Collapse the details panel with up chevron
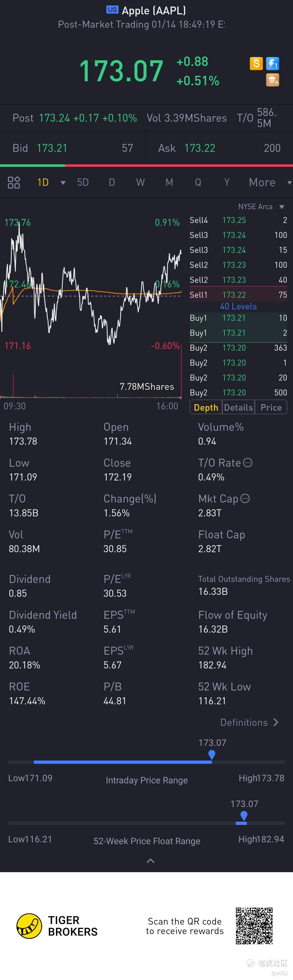Screen dimensions: 293x980 pyautogui.click(x=151, y=861)
